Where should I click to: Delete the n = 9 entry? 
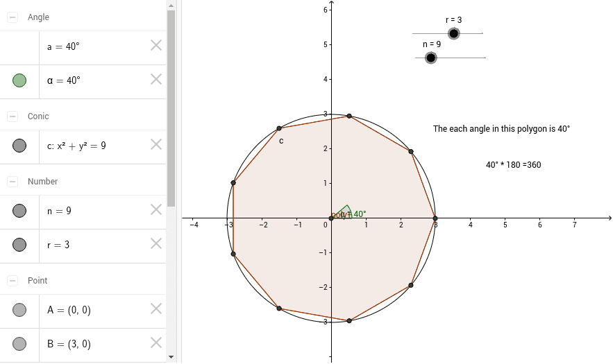[x=156, y=209]
